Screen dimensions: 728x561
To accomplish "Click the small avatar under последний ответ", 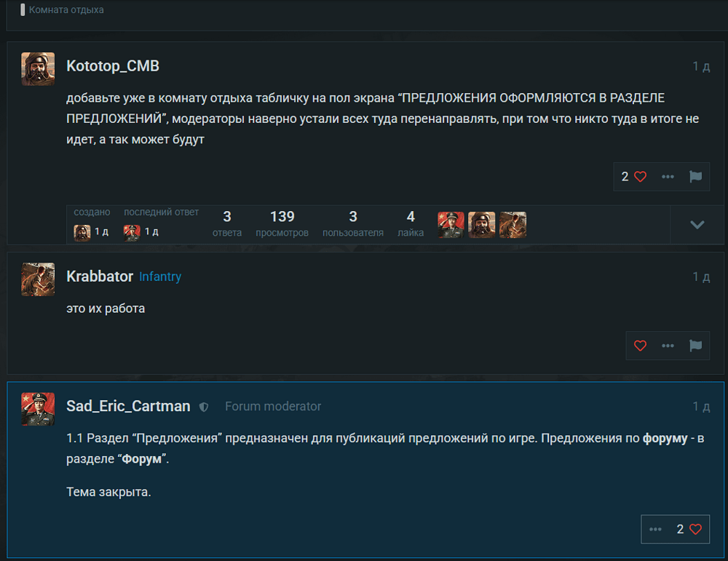I will [132, 232].
